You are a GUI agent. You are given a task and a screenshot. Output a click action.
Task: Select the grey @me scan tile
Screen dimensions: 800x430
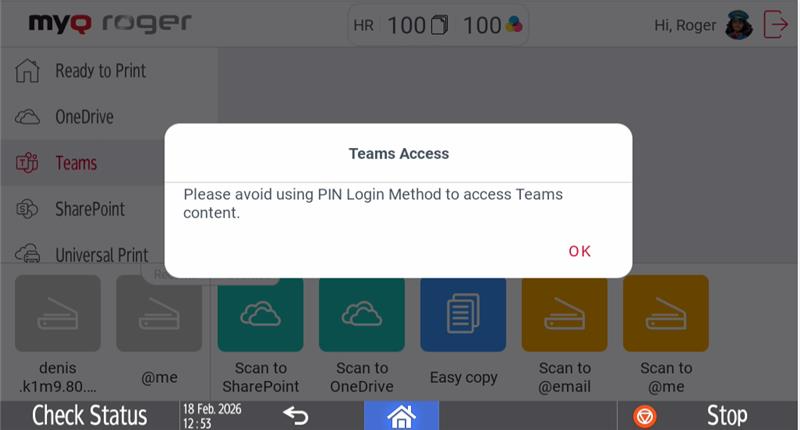click(159, 313)
